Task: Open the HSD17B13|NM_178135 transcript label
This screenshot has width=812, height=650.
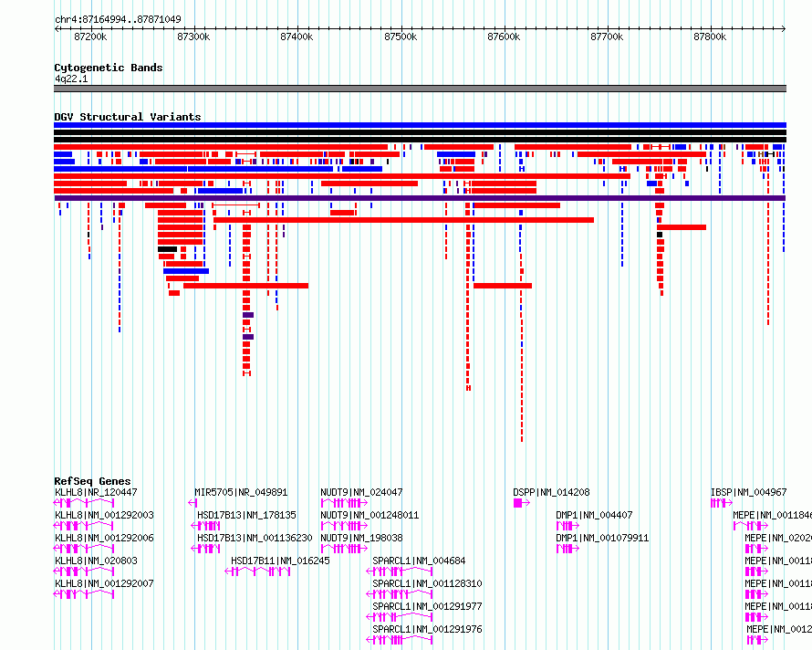Action: point(247,515)
